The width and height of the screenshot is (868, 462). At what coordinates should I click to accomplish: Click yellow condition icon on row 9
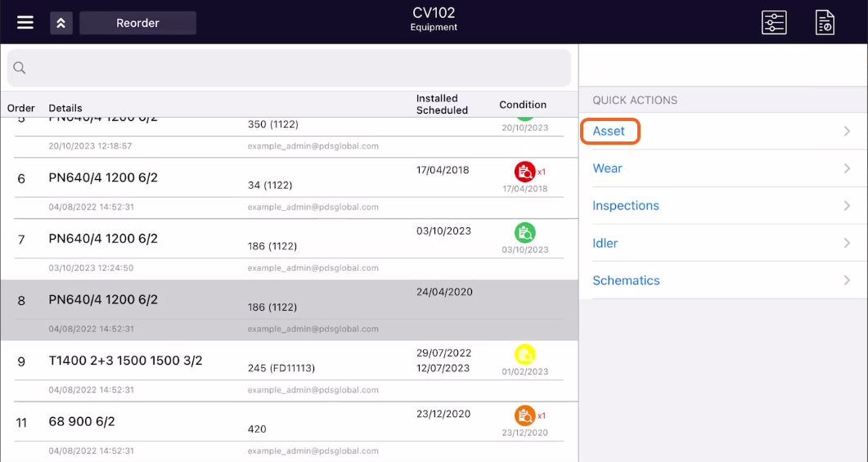pyautogui.click(x=524, y=354)
